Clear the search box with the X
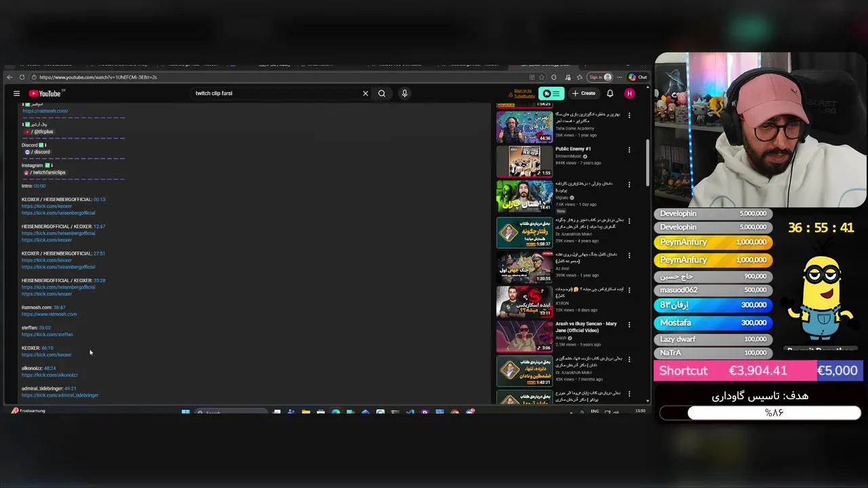The height and width of the screenshot is (488, 868). pos(366,94)
